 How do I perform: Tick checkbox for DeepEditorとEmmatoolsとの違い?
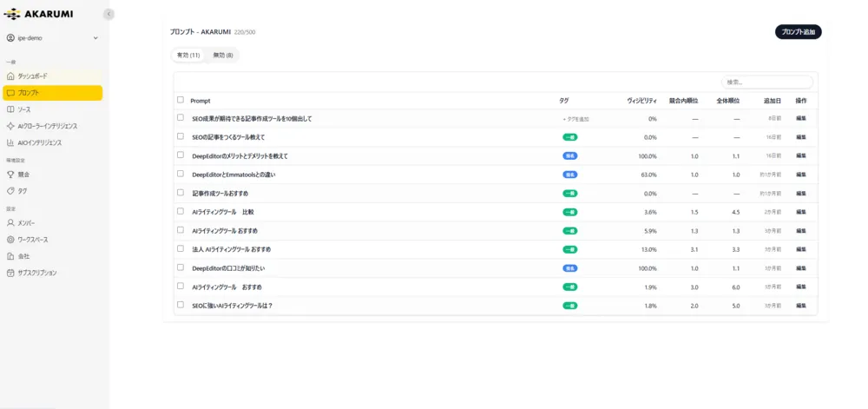[180, 174]
